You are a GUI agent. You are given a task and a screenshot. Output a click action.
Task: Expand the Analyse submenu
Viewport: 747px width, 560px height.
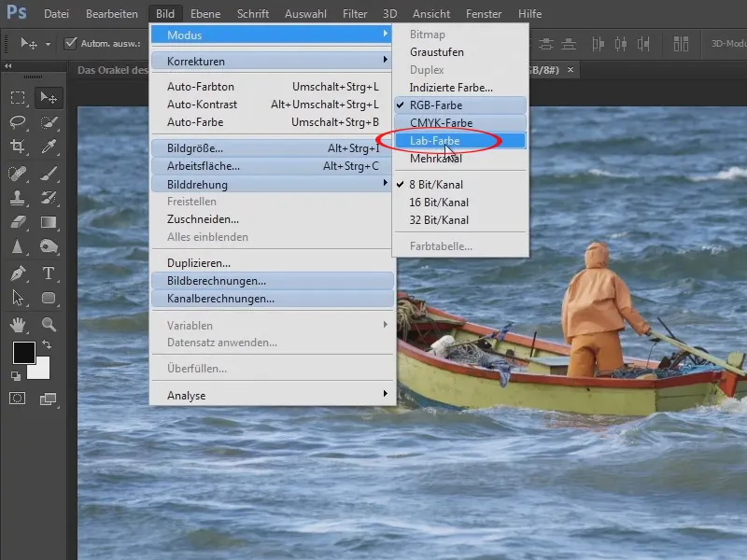pyautogui.click(x=272, y=395)
